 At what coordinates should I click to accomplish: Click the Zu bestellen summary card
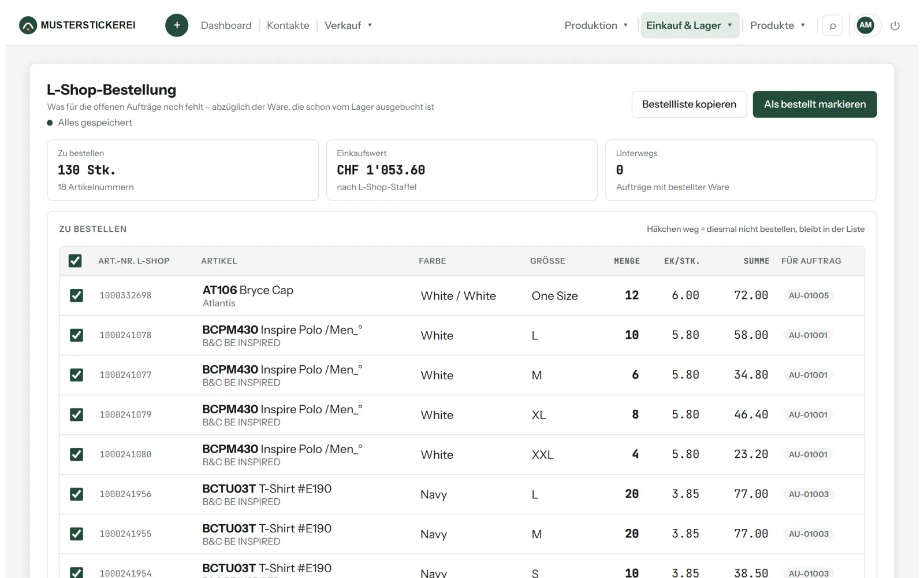point(183,170)
